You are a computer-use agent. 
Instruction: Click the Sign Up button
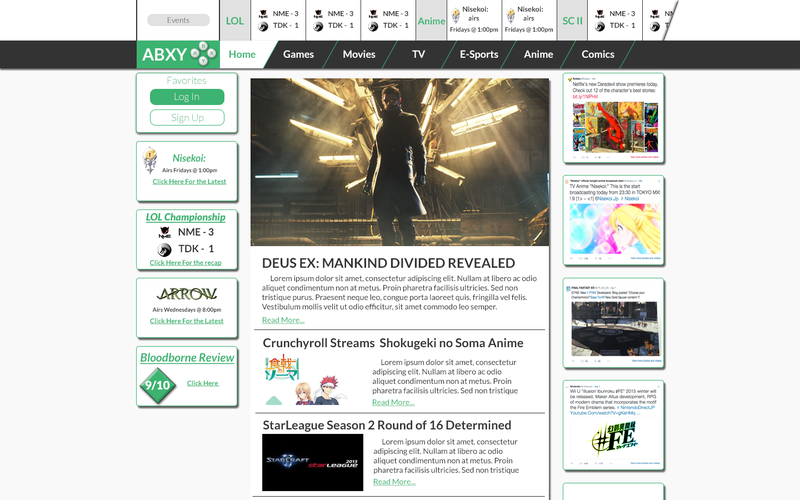click(x=187, y=118)
